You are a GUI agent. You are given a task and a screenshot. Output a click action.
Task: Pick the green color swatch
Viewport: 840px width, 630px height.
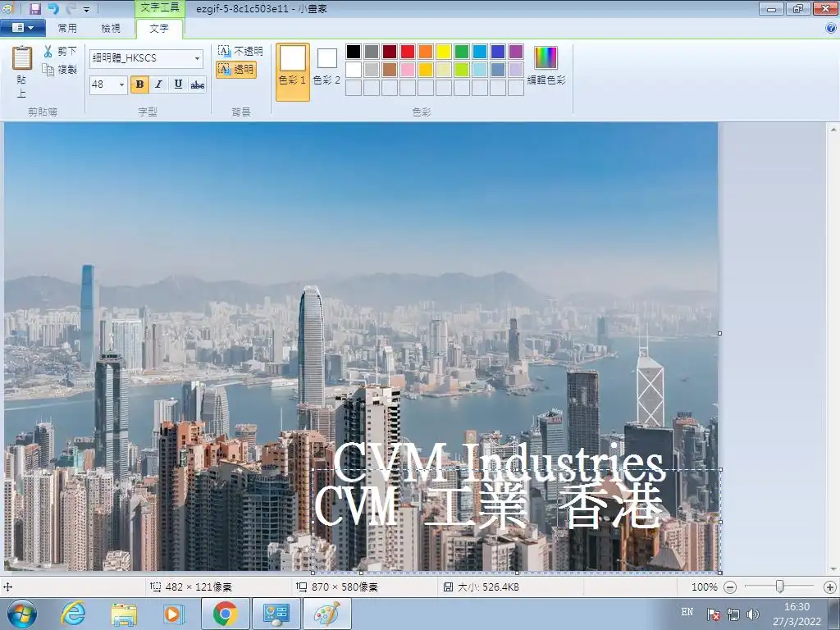[x=462, y=52]
